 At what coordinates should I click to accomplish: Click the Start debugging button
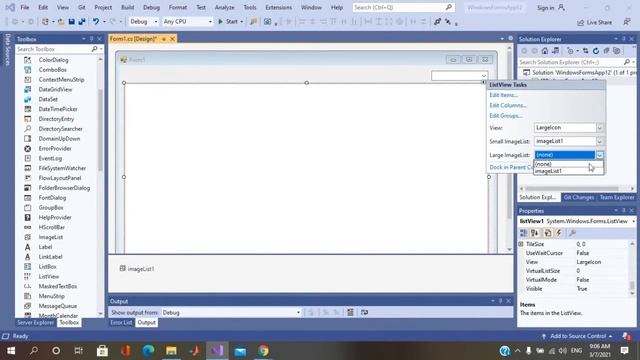228,22
